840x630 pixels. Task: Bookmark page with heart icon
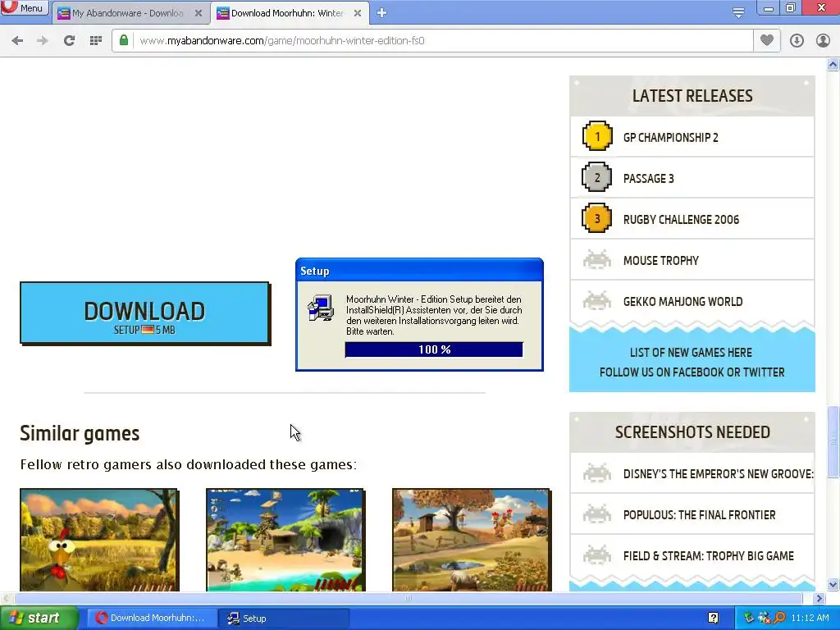[767, 40]
